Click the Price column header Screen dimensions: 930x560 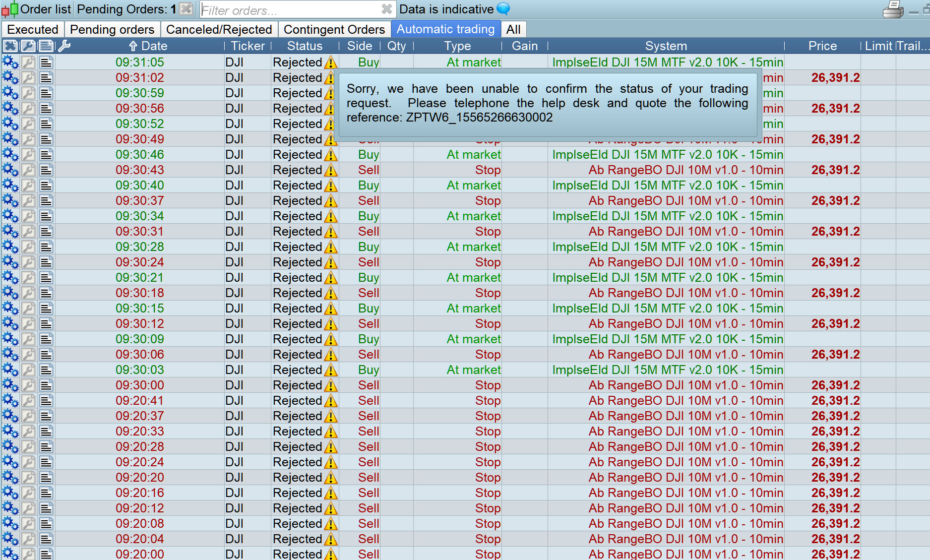click(x=822, y=46)
